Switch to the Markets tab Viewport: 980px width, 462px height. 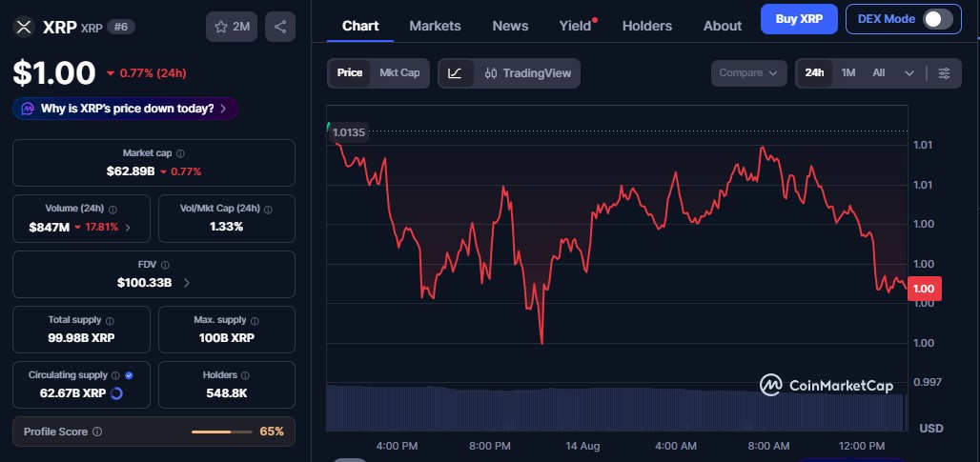(435, 27)
